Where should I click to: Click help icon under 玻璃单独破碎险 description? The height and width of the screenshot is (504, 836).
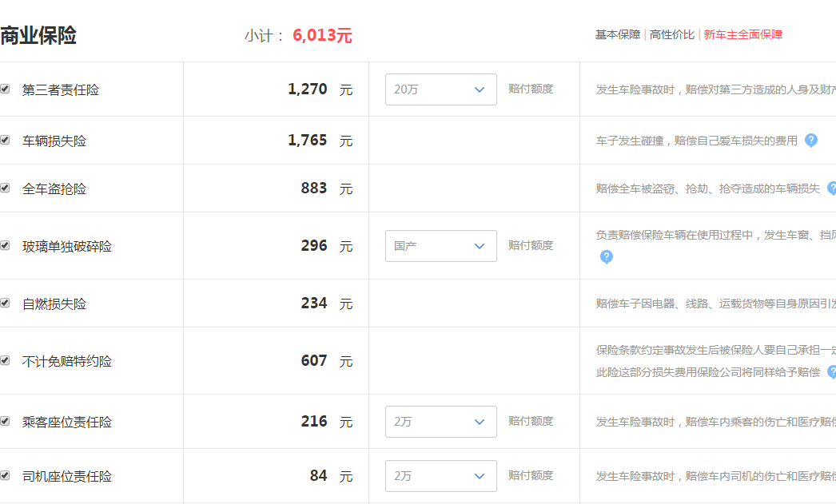click(606, 257)
